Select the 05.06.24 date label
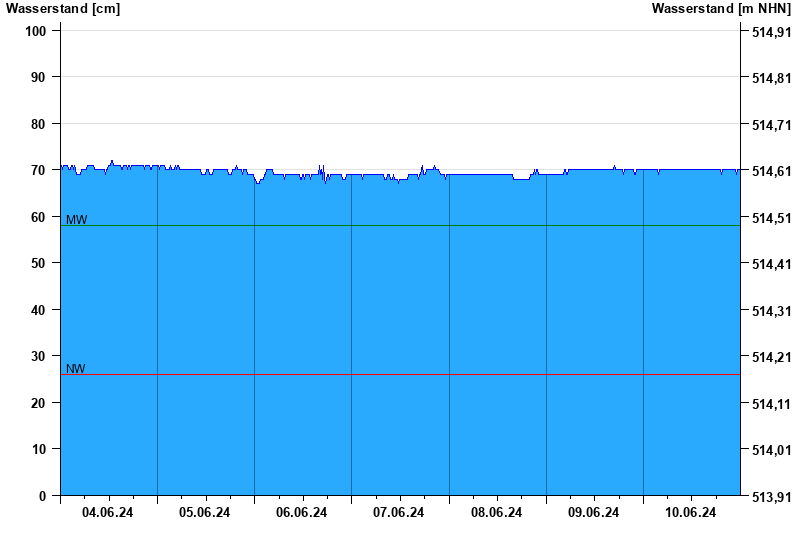The height and width of the screenshot is (550, 800). pyautogui.click(x=204, y=512)
